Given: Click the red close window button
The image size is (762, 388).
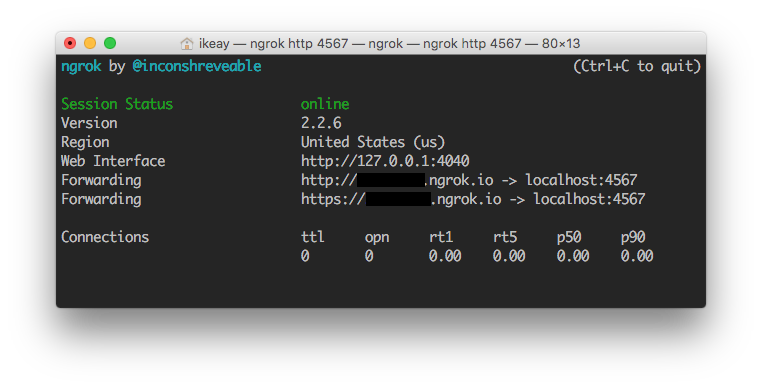Looking at the screenshot, I should (70, 43).
